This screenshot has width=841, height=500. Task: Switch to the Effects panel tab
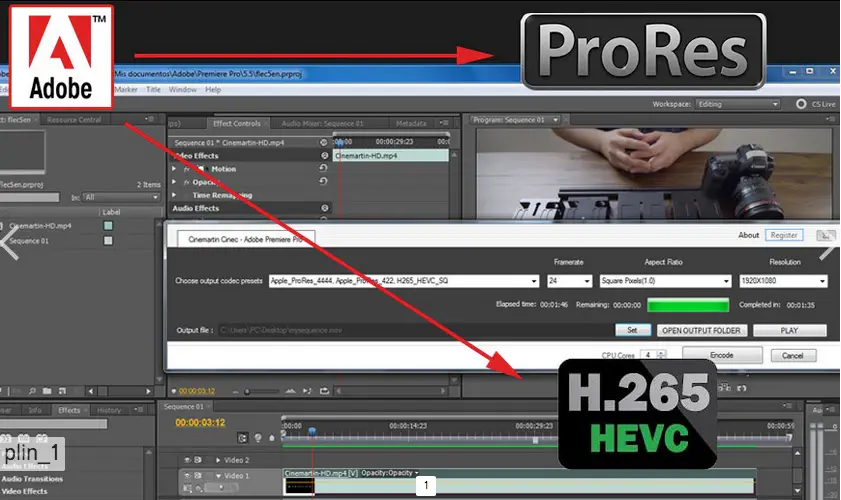(x=69, y=410)
